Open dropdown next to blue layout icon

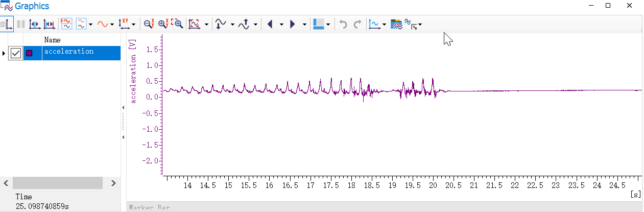[x=328, y=24]
